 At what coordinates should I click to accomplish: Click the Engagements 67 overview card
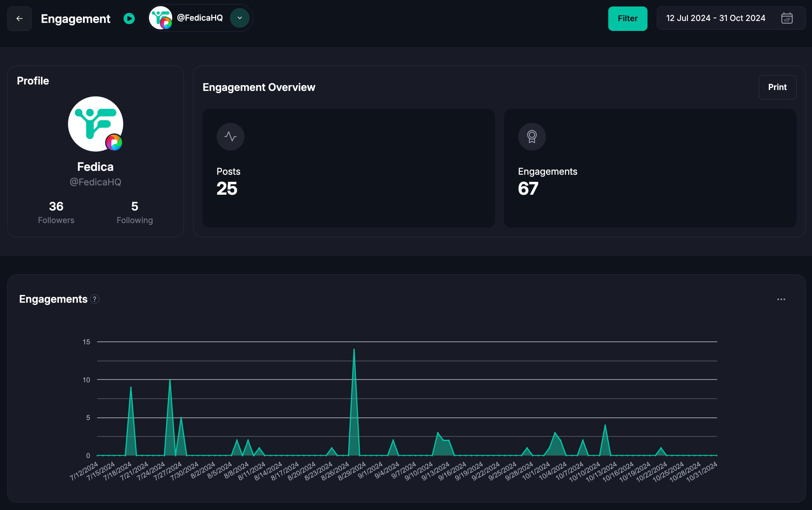(x=650, y=168)
